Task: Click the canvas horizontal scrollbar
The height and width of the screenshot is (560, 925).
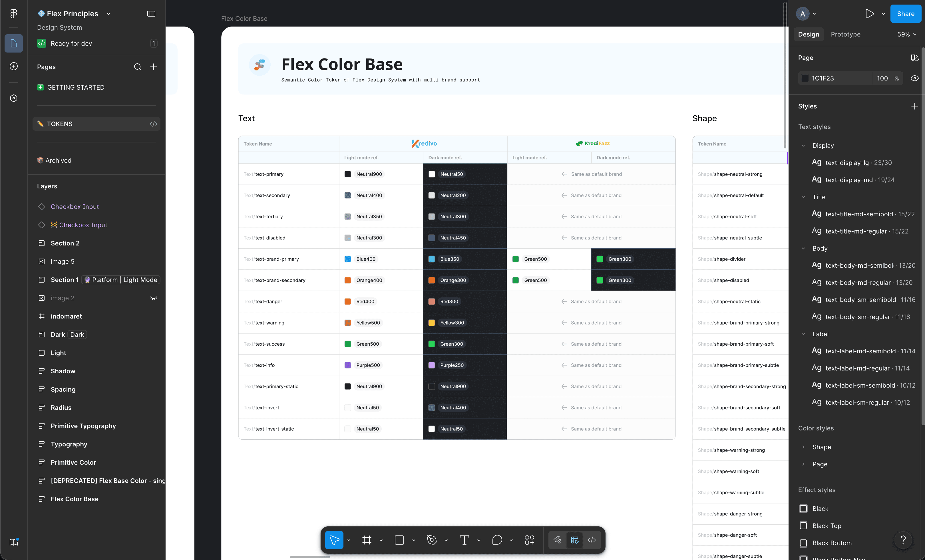Action: click(x=310, y=557)
